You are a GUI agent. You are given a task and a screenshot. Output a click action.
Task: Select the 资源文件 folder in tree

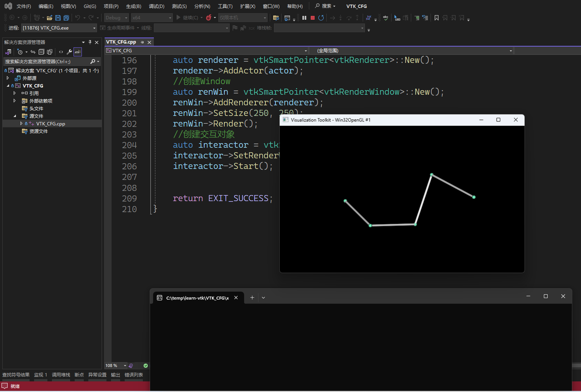[38, 131]
